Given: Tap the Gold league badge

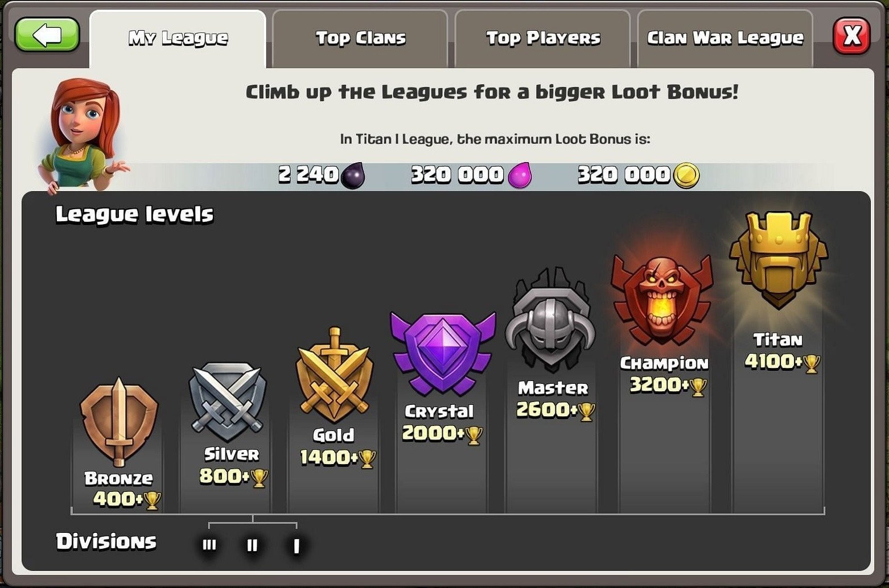Looking at the screenshot, I should (335, 375).
